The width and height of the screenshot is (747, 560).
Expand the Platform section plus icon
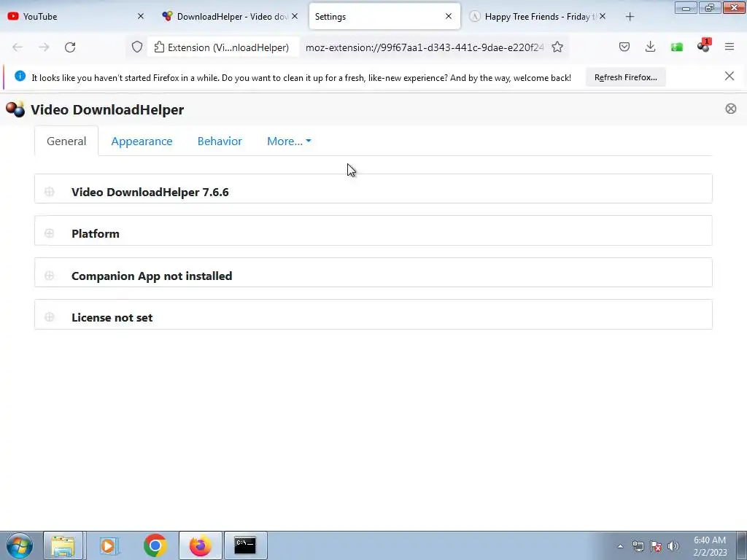point(49,233)
